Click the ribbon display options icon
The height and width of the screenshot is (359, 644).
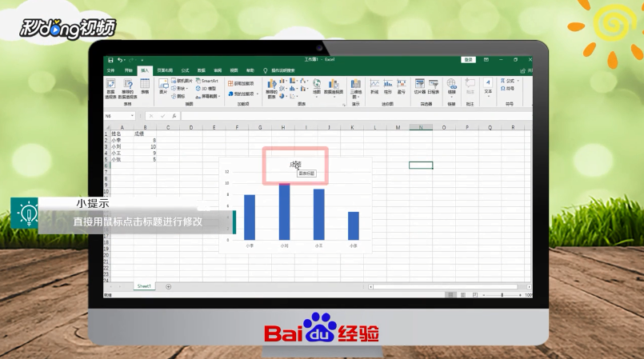[486, 60]
